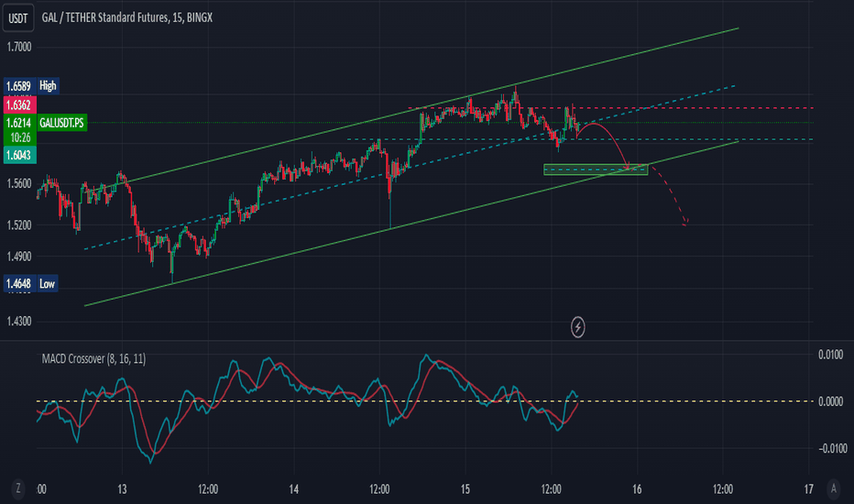854x504 pixels.
Task: Click the 1.4900 price axis label
Action: coord(19,256)
